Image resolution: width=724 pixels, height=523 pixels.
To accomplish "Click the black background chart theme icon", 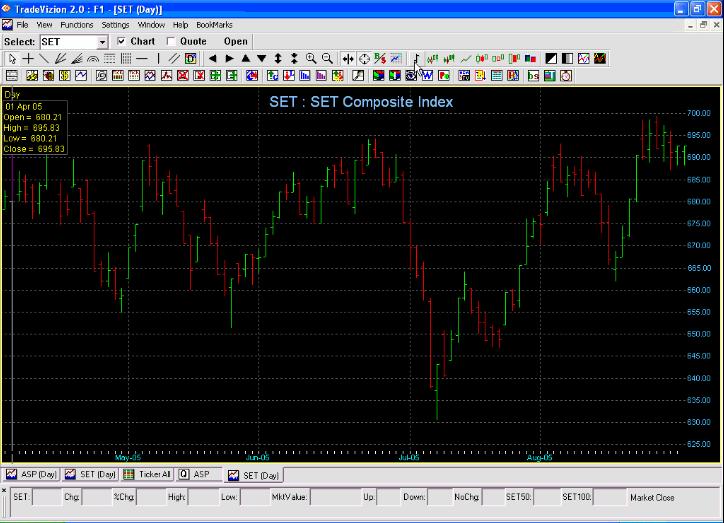I will (x=600, y=59).
